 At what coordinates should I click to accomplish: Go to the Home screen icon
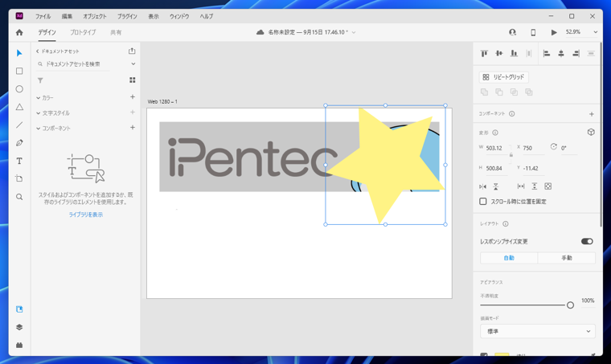coord(19,32)
